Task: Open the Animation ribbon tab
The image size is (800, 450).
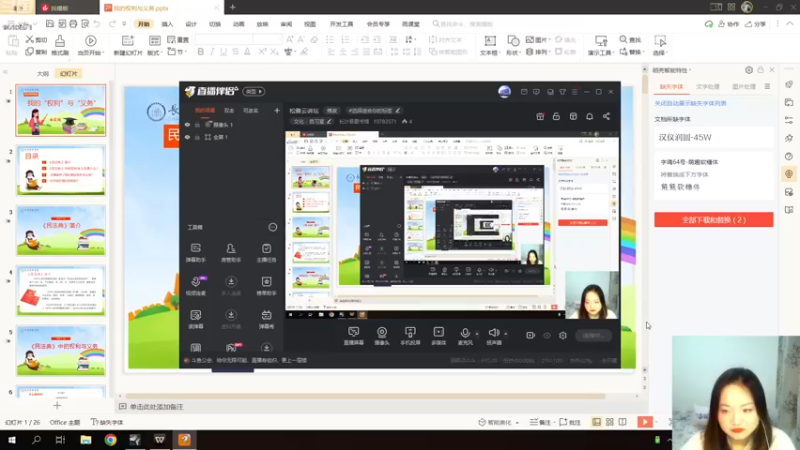Action: 238,24
